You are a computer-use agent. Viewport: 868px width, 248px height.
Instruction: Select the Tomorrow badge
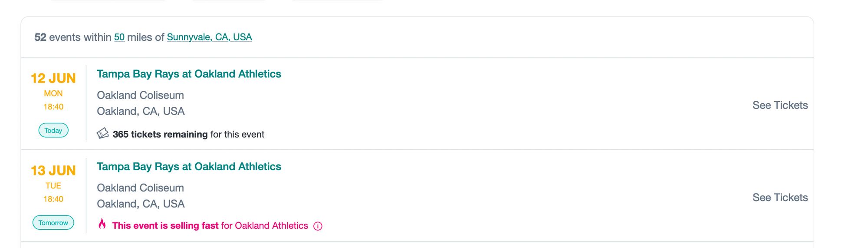tap(53, 223)
